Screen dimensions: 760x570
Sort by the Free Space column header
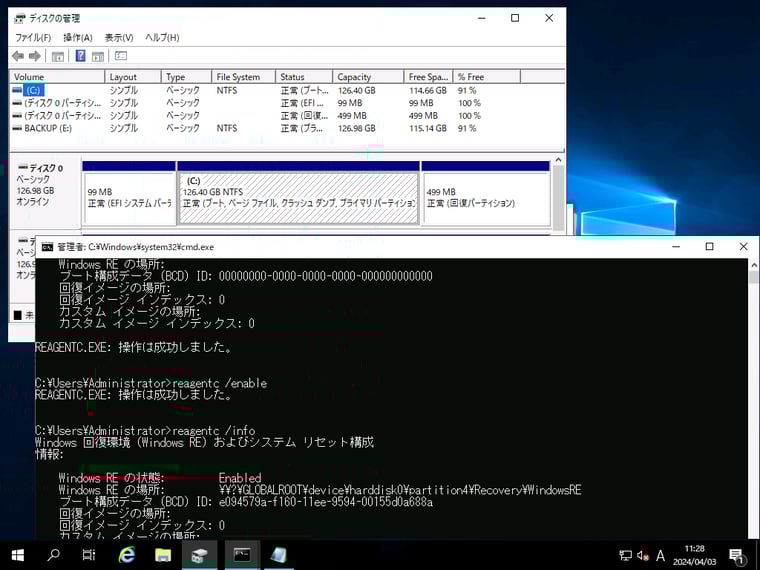coord(428,77)
